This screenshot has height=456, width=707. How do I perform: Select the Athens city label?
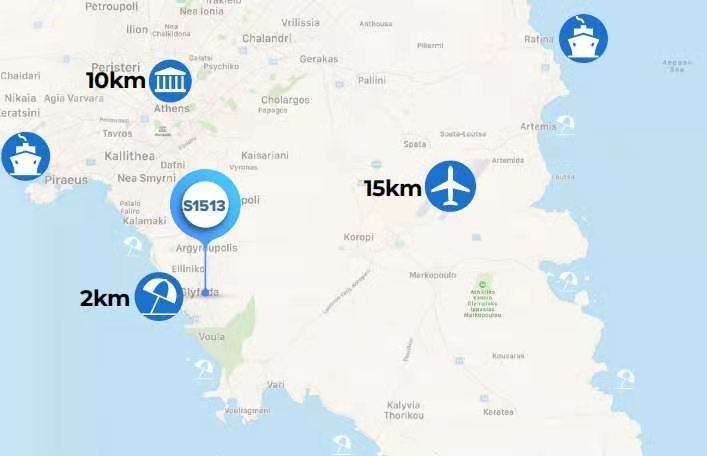[172, 109]
